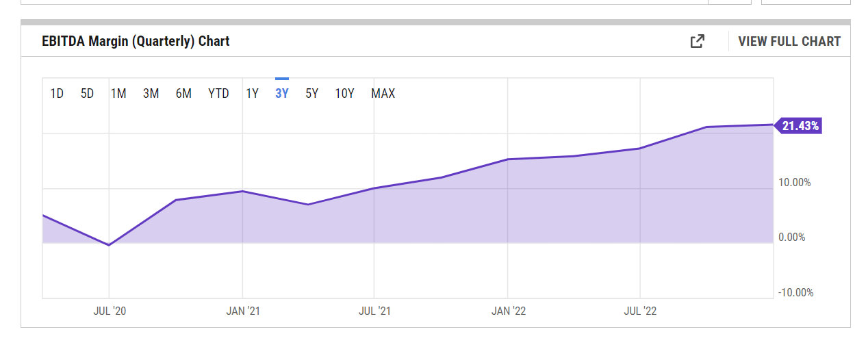Click the JUL '22 axis label
868x347 pixels.
tap(640, 311)
